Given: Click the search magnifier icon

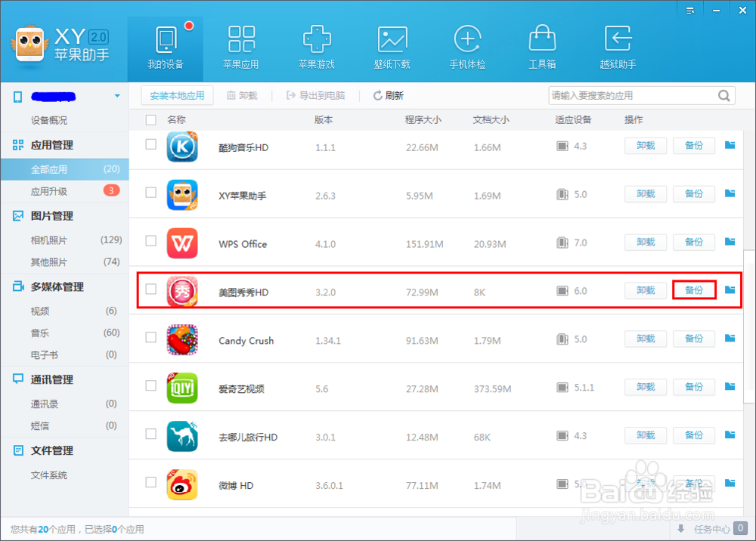Looking at the screenshot, I should pyautogui.click(x=724, y=95).
